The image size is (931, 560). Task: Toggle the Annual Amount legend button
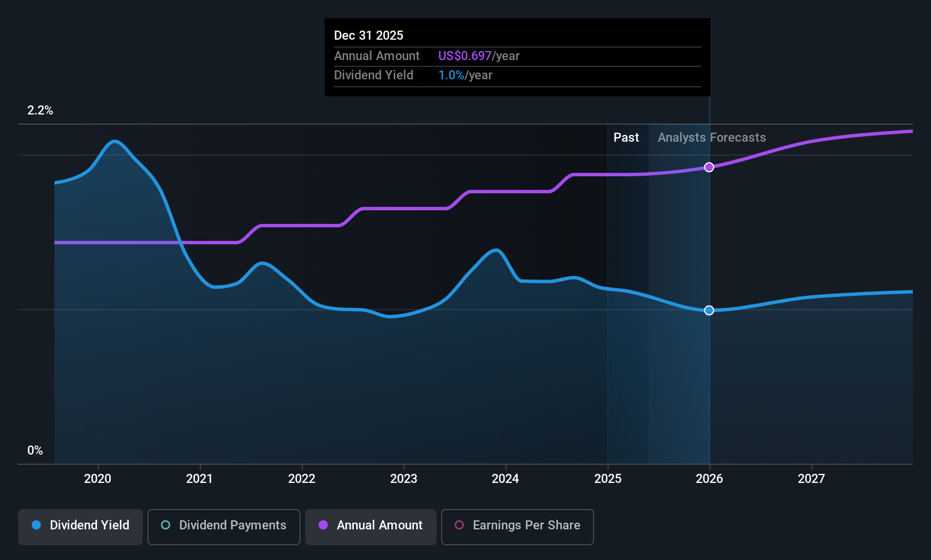click(x=371, y=527)
